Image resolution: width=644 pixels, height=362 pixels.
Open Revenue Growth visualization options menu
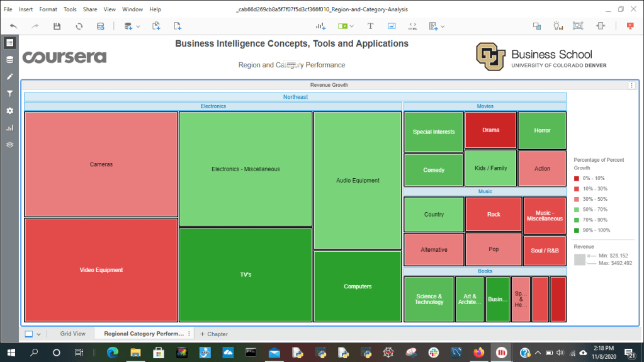pyautogui.click(x=631, y=85)
